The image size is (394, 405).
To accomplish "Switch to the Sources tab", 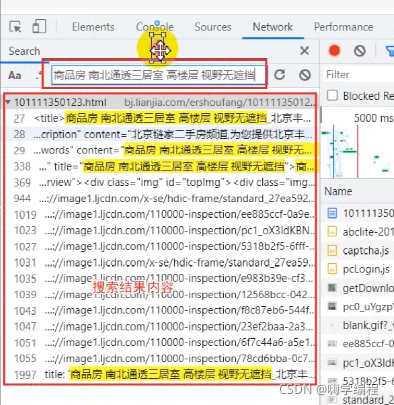I will 213,27.
